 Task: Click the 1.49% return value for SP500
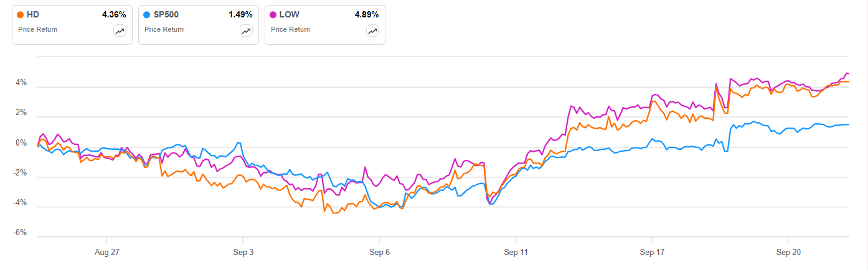240,14
